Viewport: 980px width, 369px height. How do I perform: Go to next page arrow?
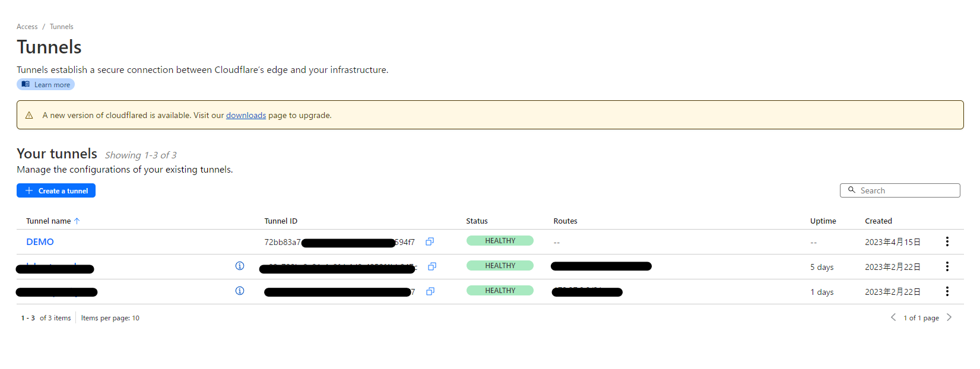949,317
